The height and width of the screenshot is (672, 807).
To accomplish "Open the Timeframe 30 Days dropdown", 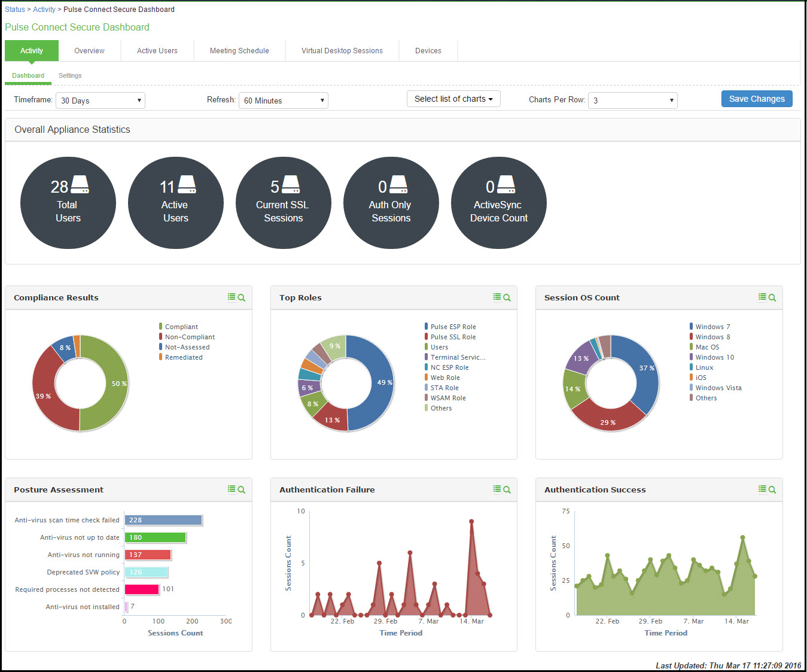I will point(101,101).
